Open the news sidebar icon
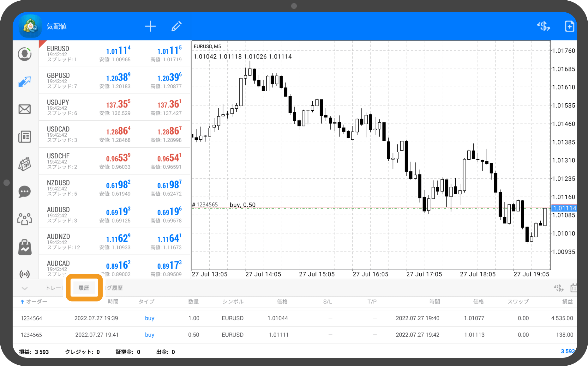The height and width of the screenshot is (366, 588). 25,137
